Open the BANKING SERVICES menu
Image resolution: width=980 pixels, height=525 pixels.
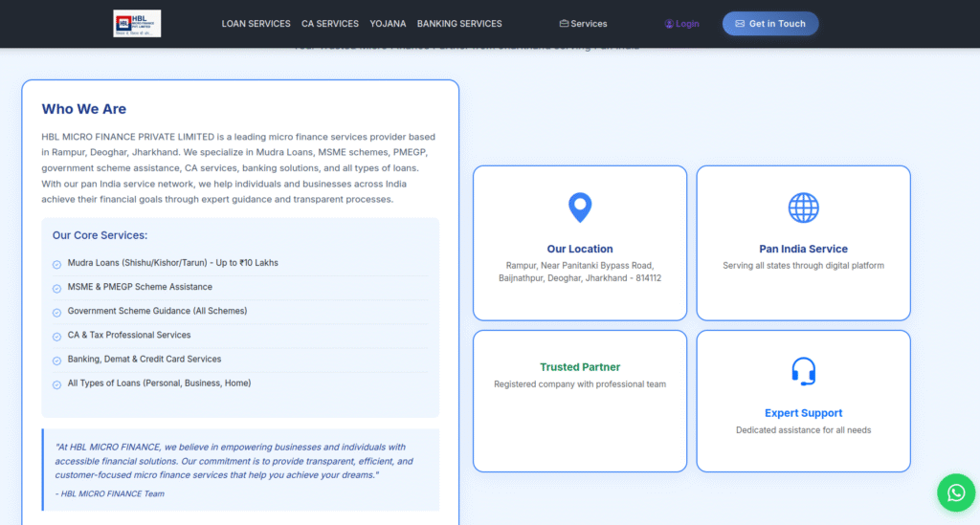[x=459, y=24]
